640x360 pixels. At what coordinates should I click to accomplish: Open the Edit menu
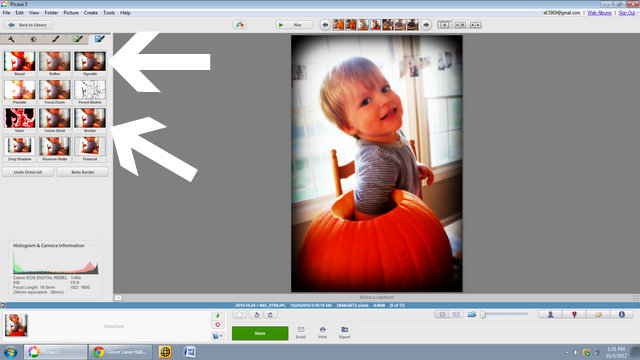20,13
